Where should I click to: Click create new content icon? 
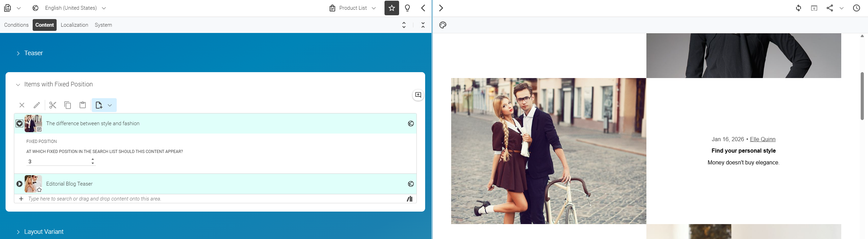99,105
